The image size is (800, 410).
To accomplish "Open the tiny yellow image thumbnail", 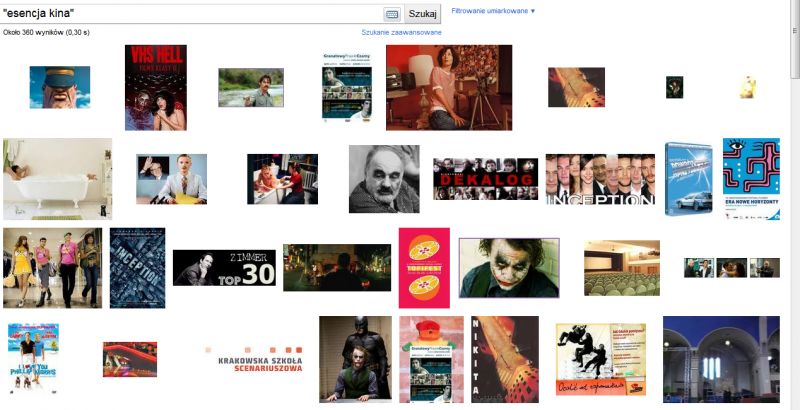I will [x=748, y=87].
